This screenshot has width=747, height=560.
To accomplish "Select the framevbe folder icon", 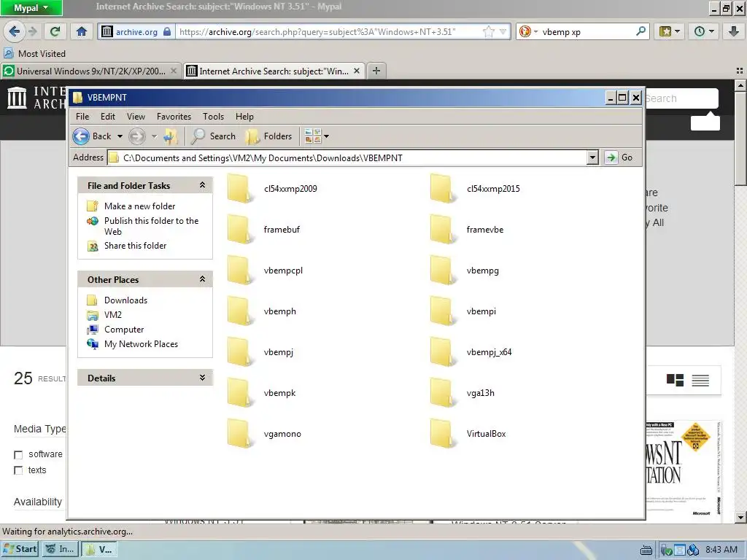I will click(442, 230).
